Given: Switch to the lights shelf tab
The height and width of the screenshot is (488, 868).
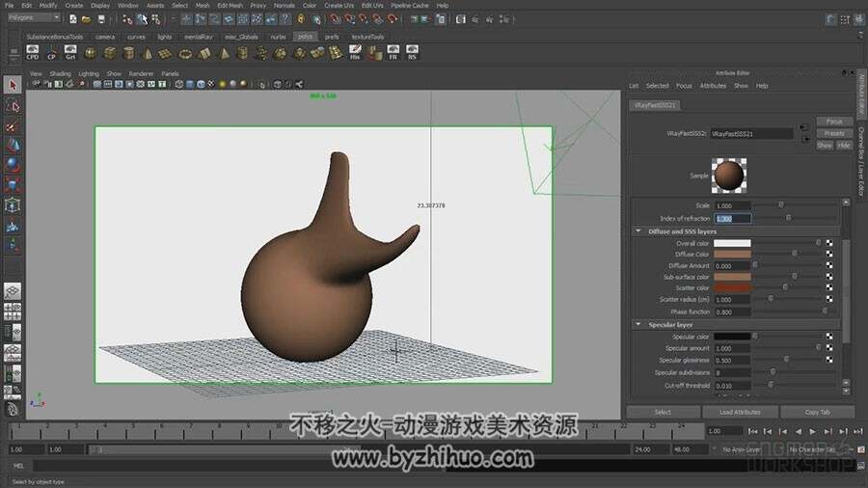Looking at the screenshot, I should click(164, 37).
